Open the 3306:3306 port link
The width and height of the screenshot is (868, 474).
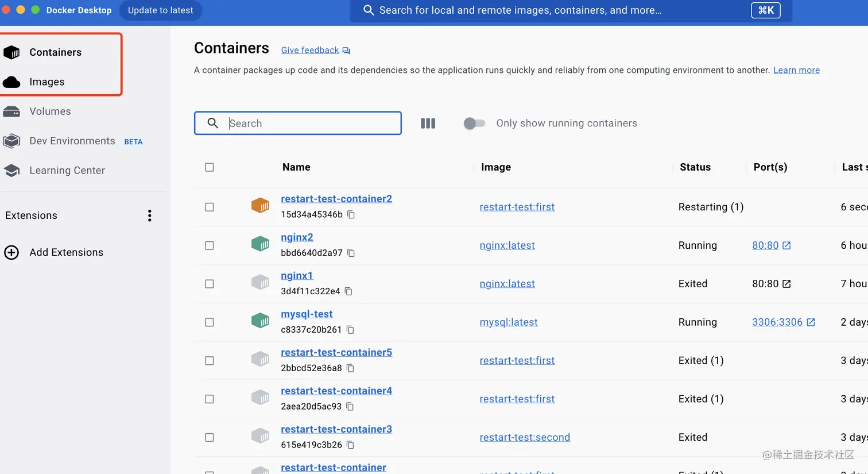[777, 322]
